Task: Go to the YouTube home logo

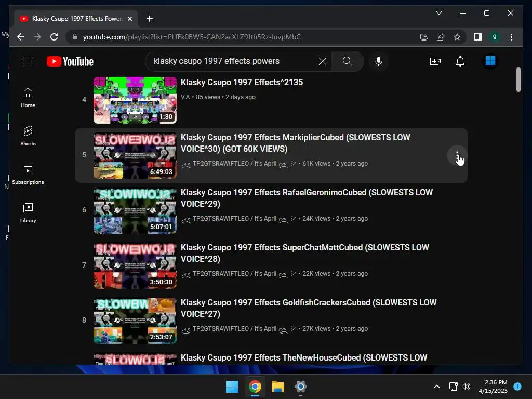Action: tap(70, 61)
